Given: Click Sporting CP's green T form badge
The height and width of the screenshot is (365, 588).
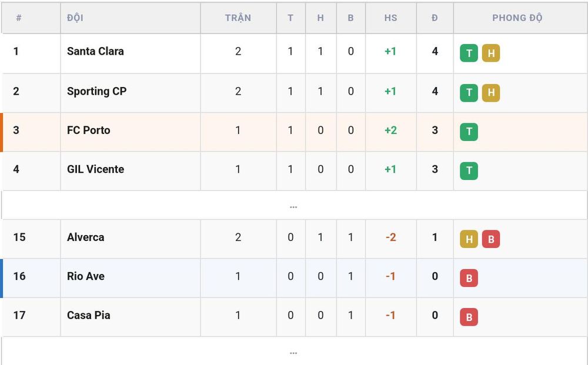Looking at the screenshot, I should 469,92.
